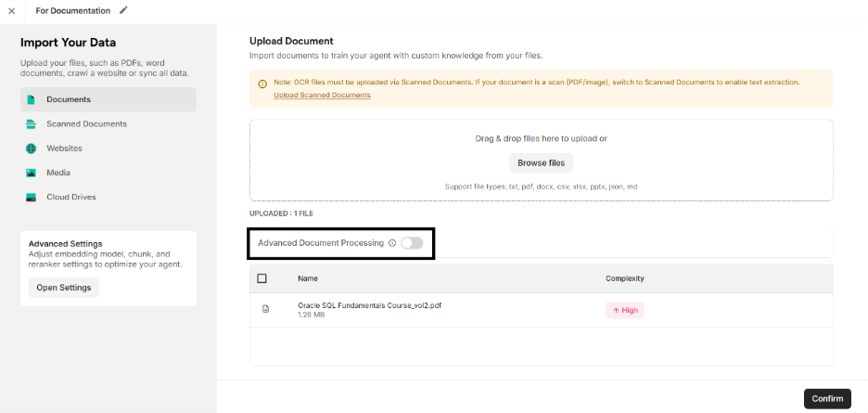Click the Websites globe icon
868x413 pixels.
point(31,148)
